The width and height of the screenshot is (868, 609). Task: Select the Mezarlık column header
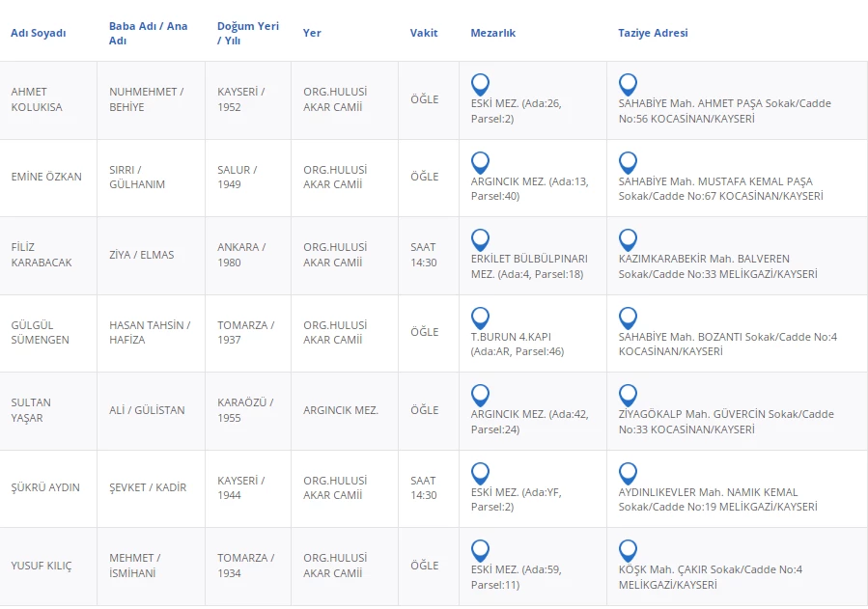[492, 33]
